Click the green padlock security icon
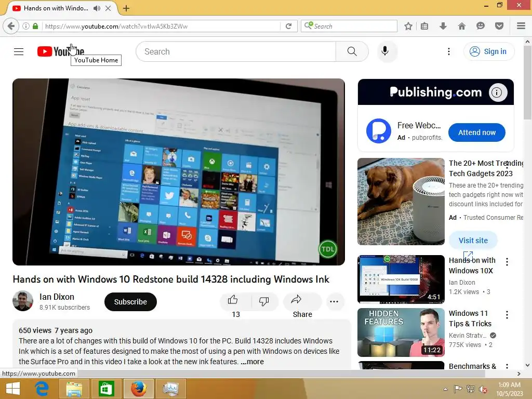This screenshot has width=532, height=399. point(35,26)
